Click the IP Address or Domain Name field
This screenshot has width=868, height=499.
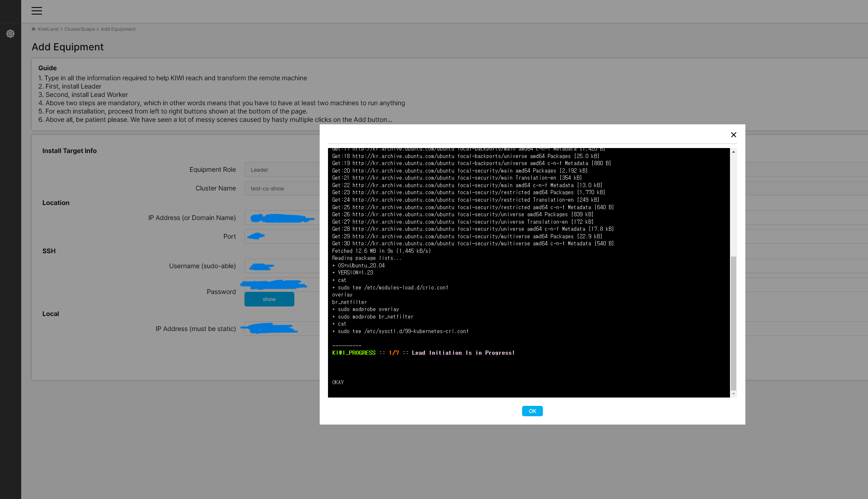pos(282,218)
